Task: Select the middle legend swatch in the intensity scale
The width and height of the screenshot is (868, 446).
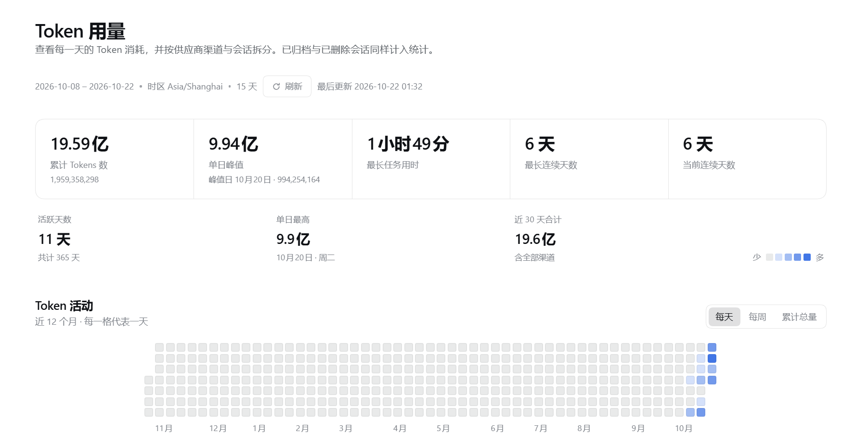Action: 788,257
